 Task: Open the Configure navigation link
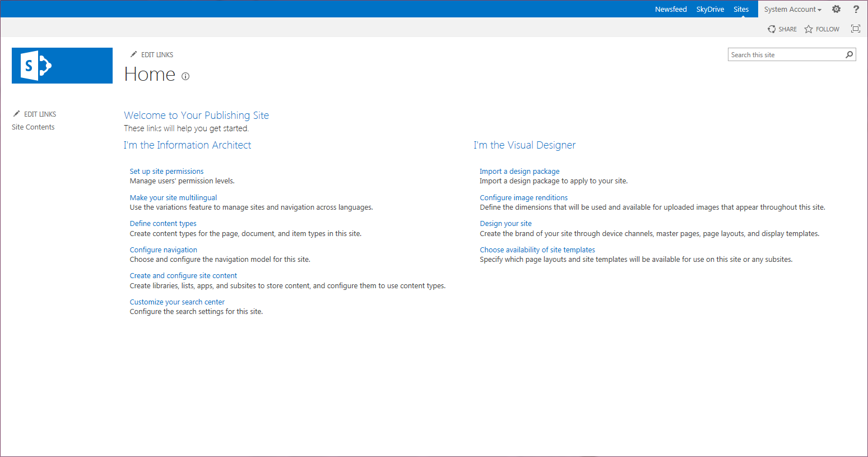(163, 250)
